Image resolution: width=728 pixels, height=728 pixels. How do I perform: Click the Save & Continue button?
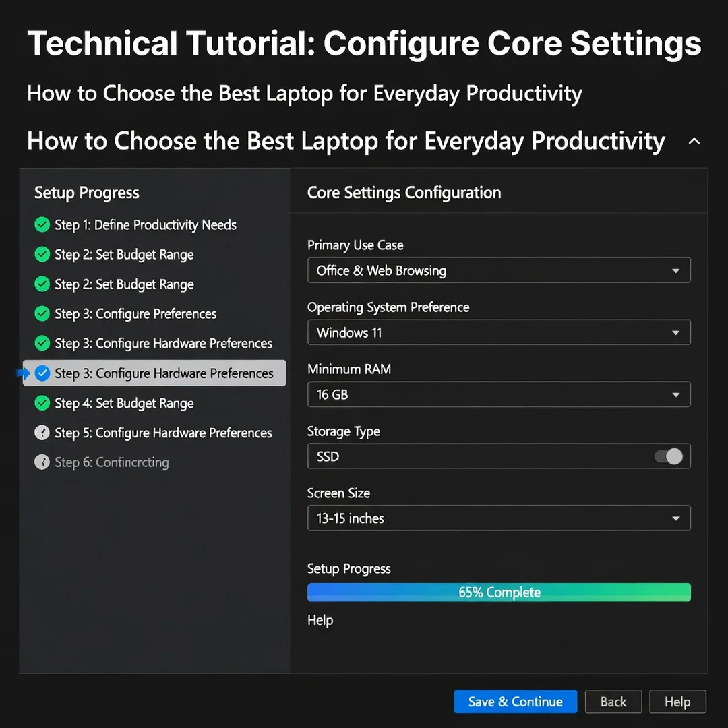point(516,702)
